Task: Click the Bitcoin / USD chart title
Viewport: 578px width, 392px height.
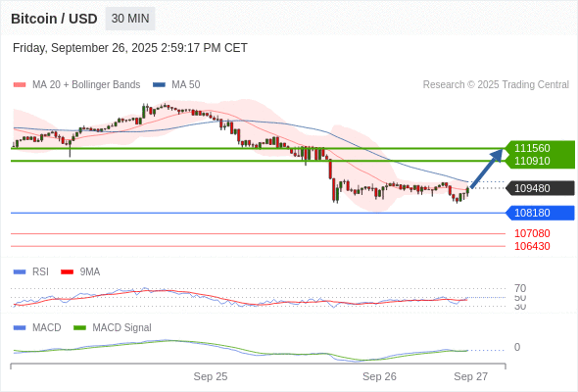Action: (54, 19)
